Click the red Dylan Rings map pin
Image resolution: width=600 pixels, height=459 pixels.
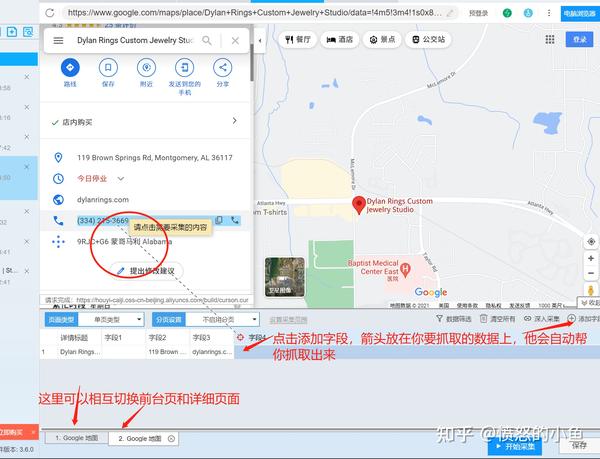[359, 205]
